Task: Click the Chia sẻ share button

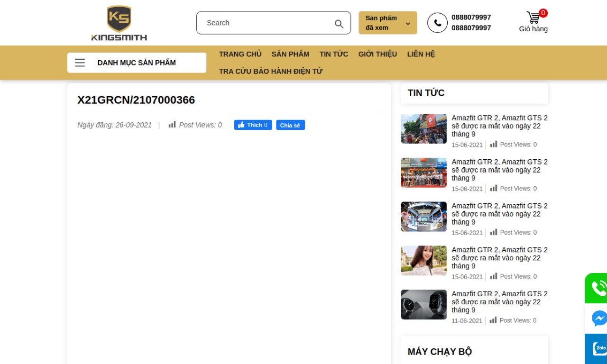Action: point(290,125)
